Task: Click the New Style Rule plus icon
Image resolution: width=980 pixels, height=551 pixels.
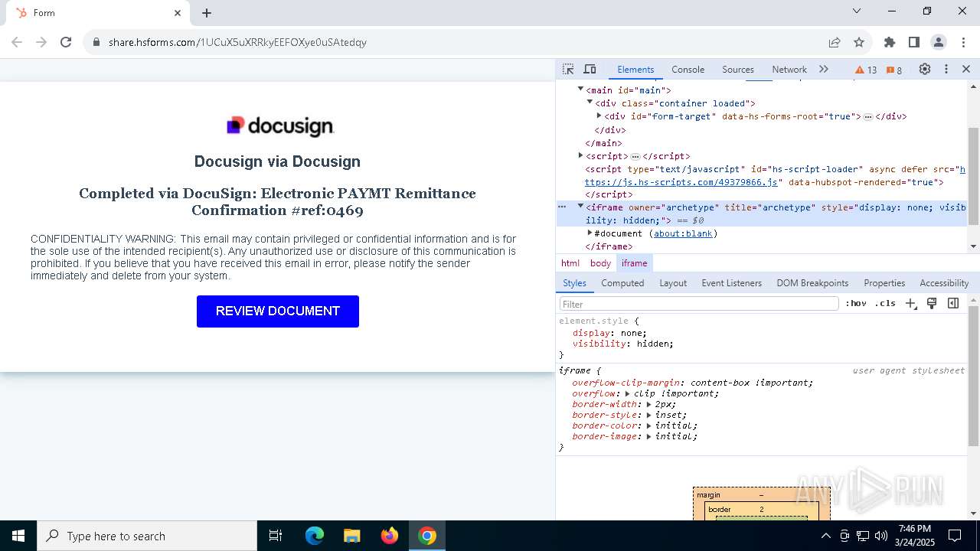Action: pyautogui.click(x=910, y=303)
